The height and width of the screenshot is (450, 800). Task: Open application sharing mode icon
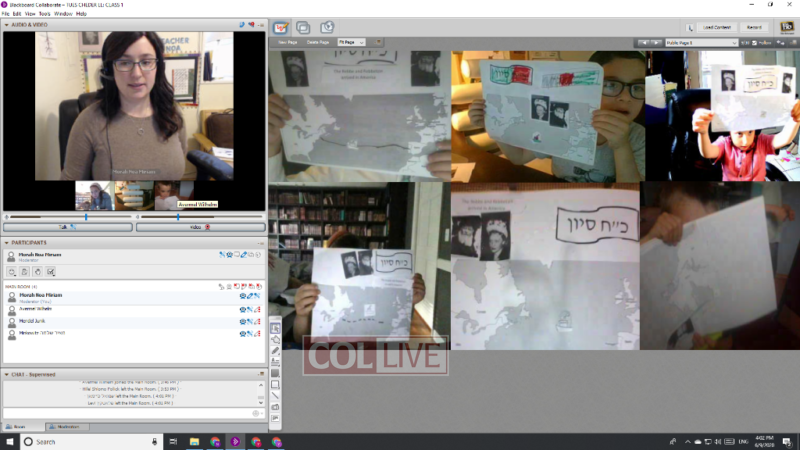coord(302,27)
